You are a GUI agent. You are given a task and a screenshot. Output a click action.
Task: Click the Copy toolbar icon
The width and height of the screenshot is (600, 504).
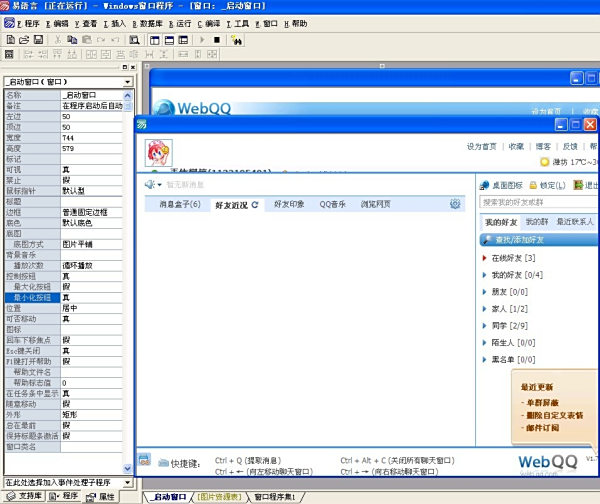click(x=72, y=39)
